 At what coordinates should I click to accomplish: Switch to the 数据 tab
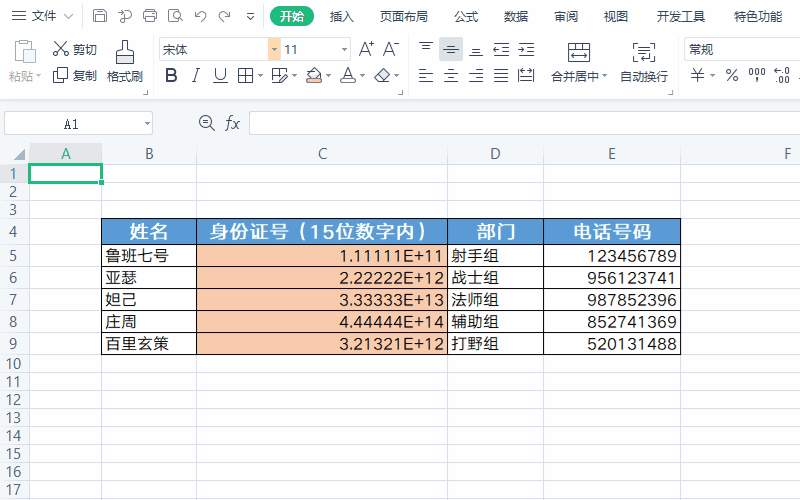516,16
